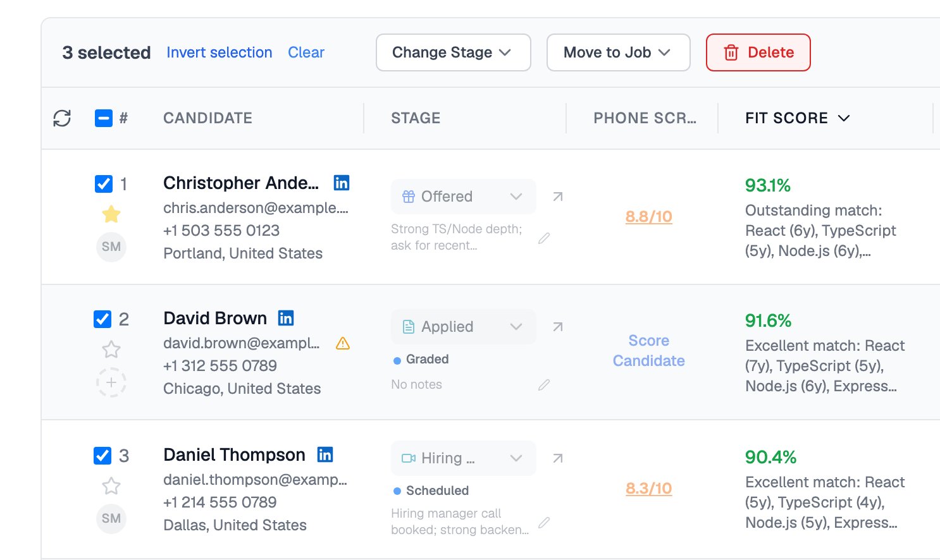The height and width of the screenshot is (560, 940).
Task: Open Daniel Thompson's LinkedIn profile icon
Action: click(x=325, y=454)
